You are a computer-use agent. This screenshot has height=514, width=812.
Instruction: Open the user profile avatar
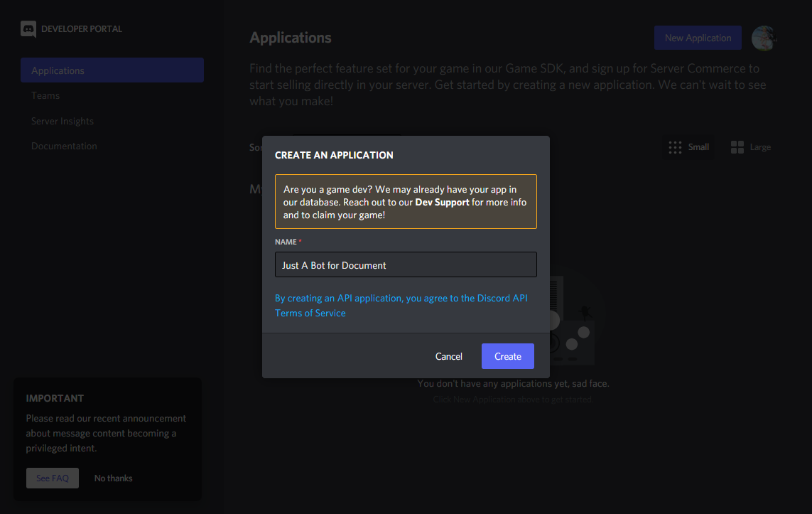click(764, 38)
